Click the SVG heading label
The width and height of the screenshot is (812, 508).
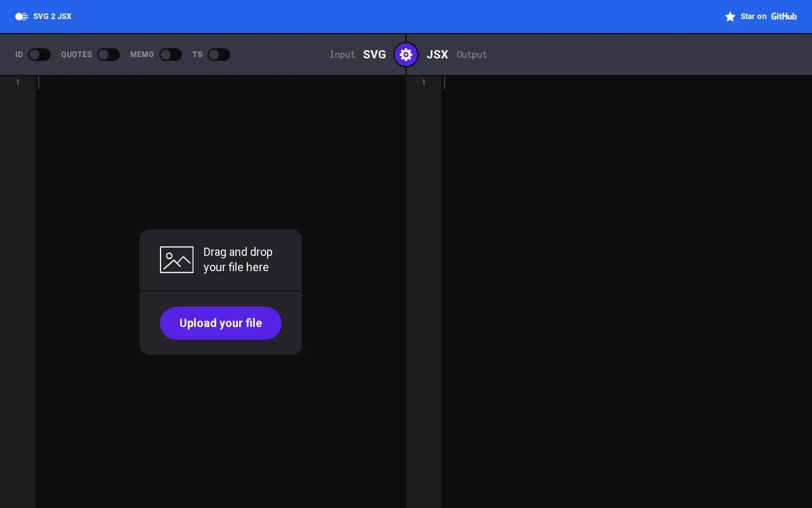tap(374, 55)
